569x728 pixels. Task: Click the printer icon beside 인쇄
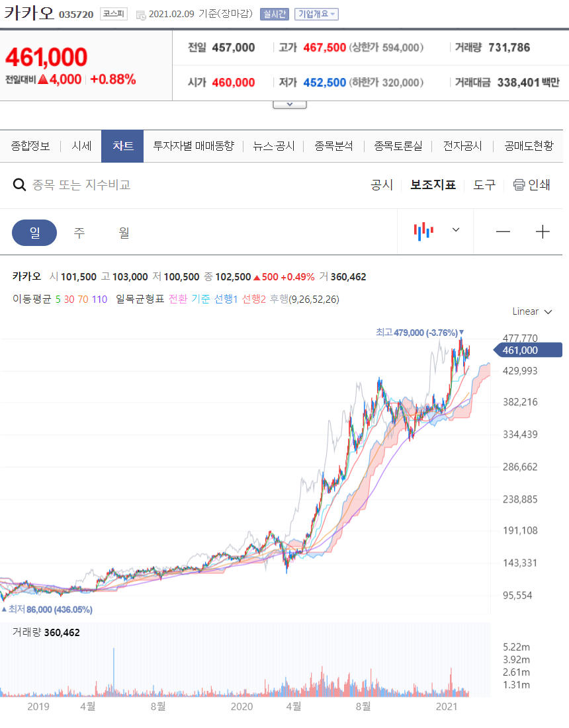[x=519, y=184]
